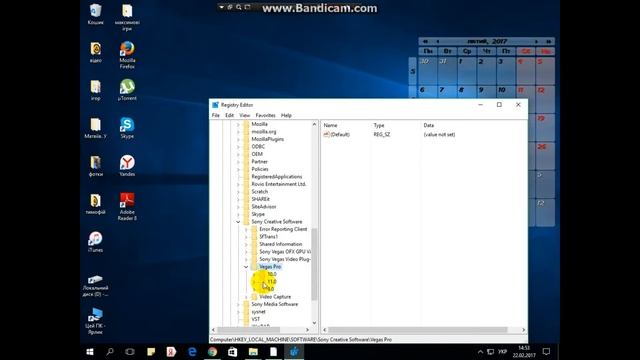Open the Windows Store taskbar icon
Image resolution: width=640 pixels, height=360 pixels.
pyautogui.click(x=233, y=351)
